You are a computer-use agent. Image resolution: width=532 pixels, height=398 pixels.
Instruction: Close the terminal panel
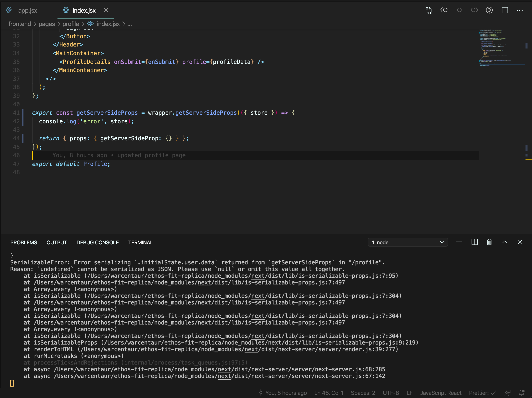[x=520, y=242]
